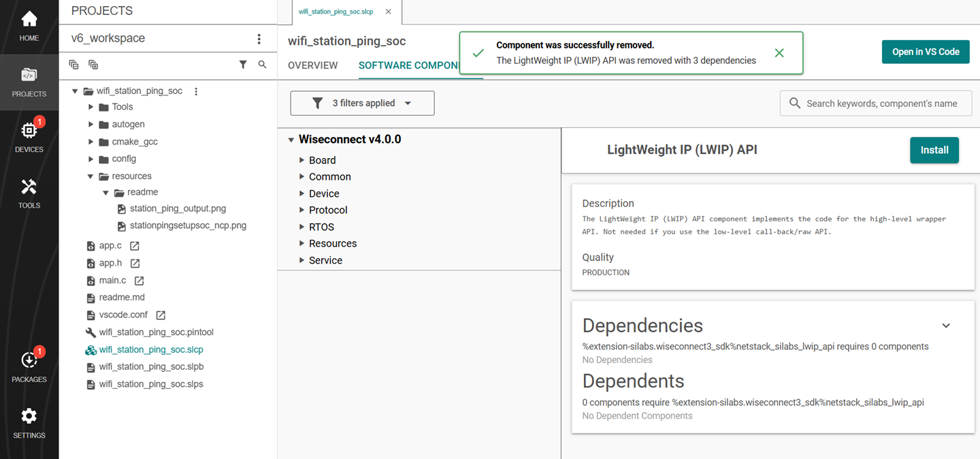980x459 pixels.
Task: Open the 3 filters applied dropdown
Action: pos(362,103)
